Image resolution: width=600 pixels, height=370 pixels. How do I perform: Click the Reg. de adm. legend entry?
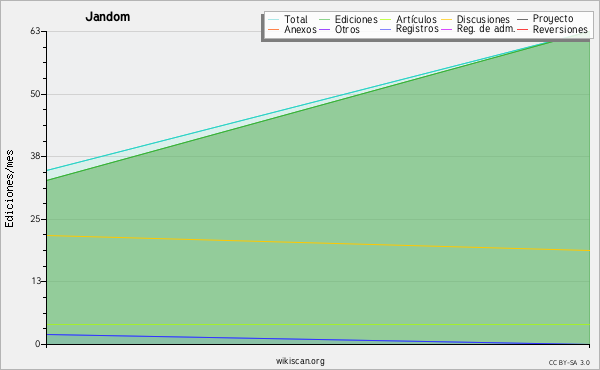click(x=478, y=29)
